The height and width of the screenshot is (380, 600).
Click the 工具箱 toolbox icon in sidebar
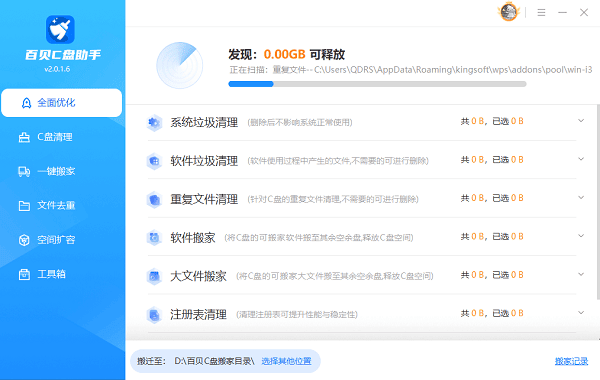[24, 274]
